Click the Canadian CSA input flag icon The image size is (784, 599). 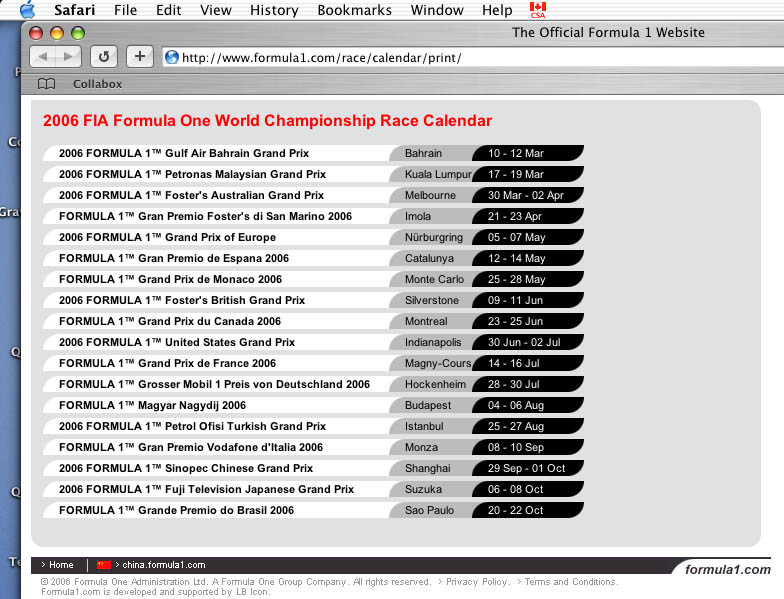(x=538, y=10)
